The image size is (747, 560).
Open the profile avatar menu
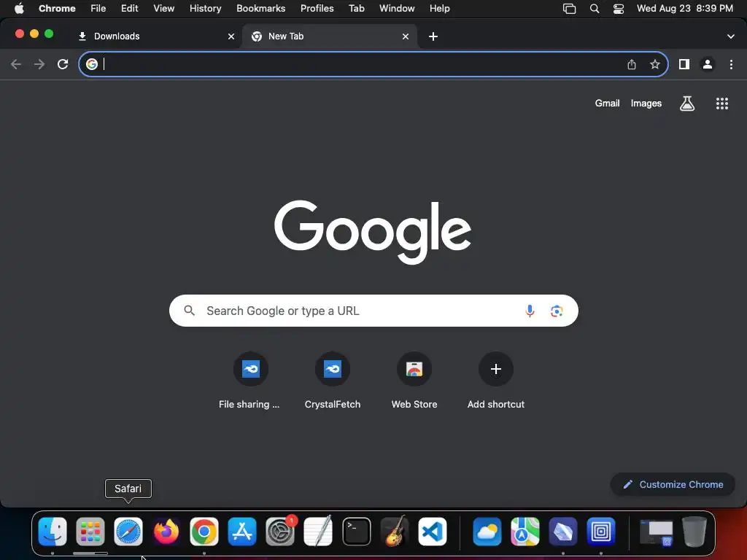tap(708, 64)
